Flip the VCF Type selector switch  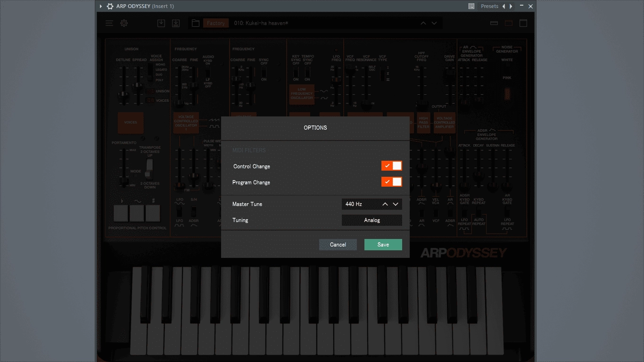(x=382, y=73)
